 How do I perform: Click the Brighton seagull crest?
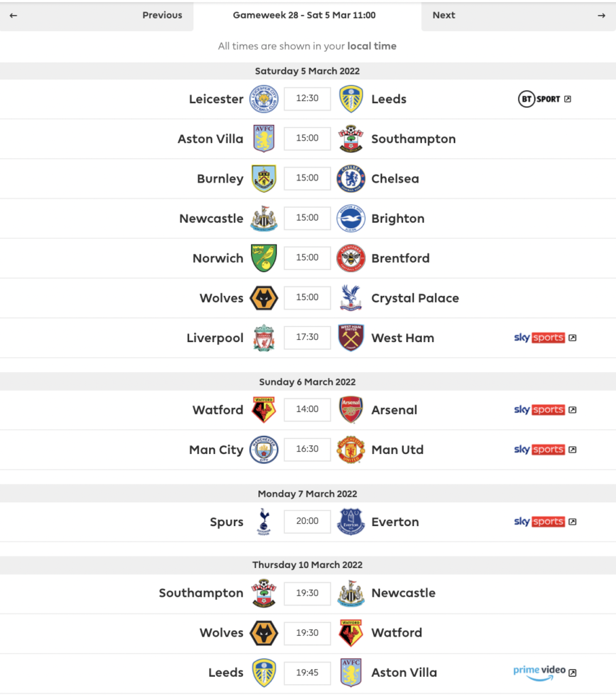click(351, 218)
